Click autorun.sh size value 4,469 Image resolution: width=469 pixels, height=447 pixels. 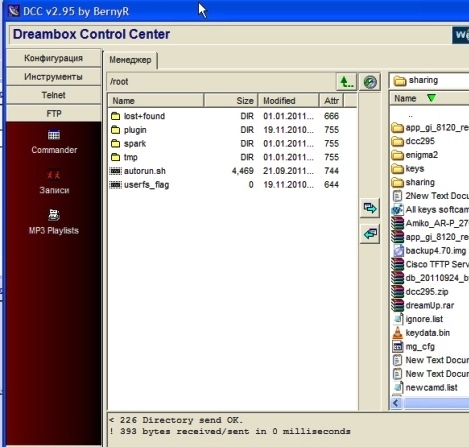tap(242, 171)
